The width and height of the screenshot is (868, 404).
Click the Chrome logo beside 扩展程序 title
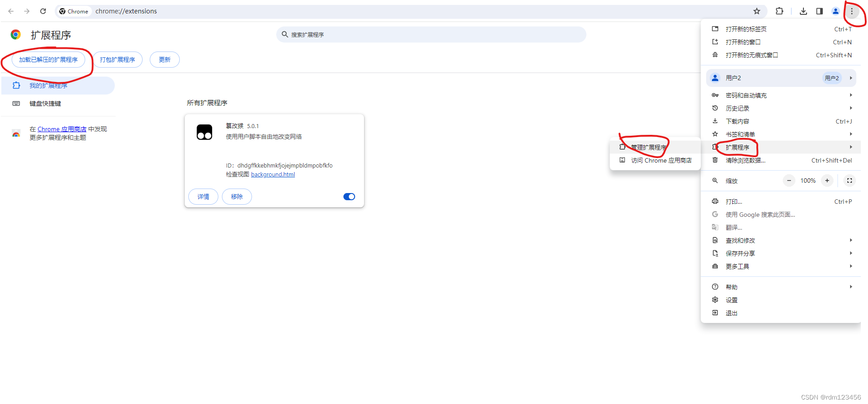[16, 34]
